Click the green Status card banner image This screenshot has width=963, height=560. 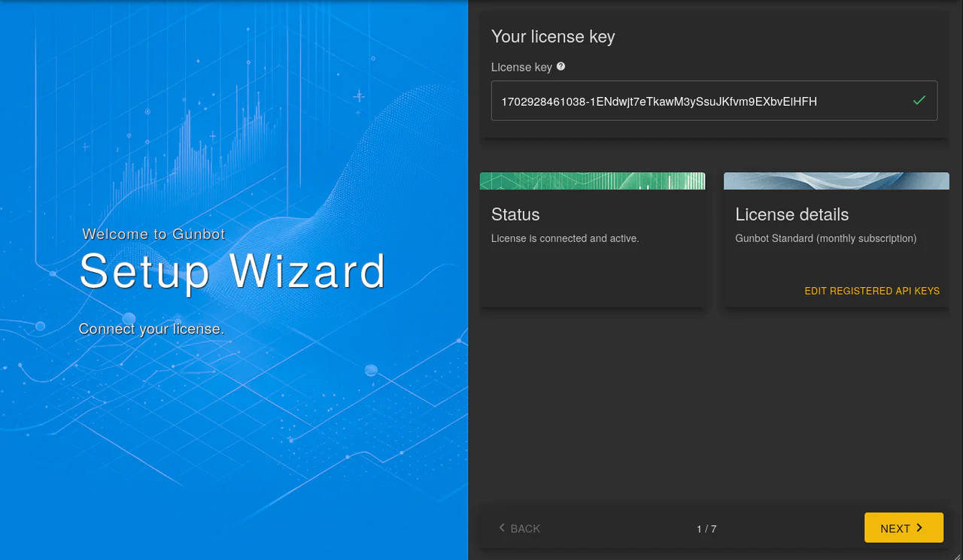coord(593,180)
